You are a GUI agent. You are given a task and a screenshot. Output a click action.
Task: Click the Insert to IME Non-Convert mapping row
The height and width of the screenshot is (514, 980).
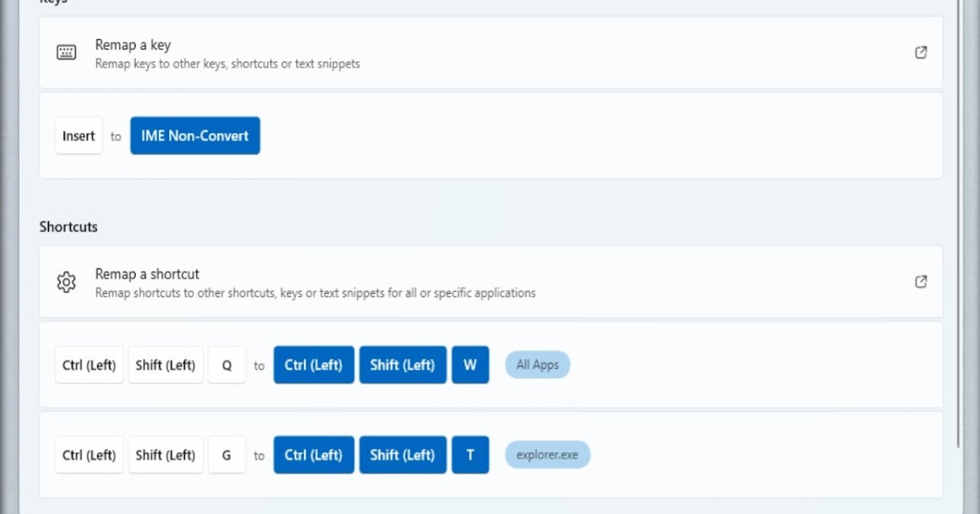(572, 136)
